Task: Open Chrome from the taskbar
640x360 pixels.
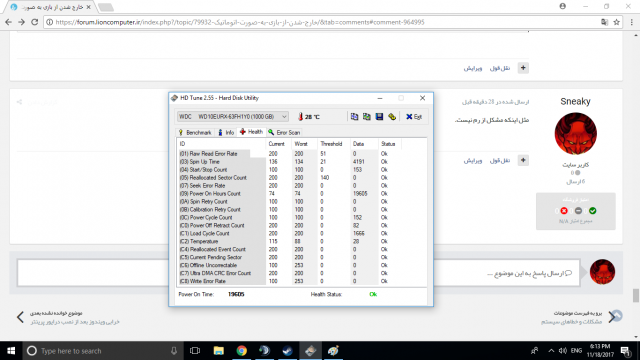Action: click(x=242, y=351)
